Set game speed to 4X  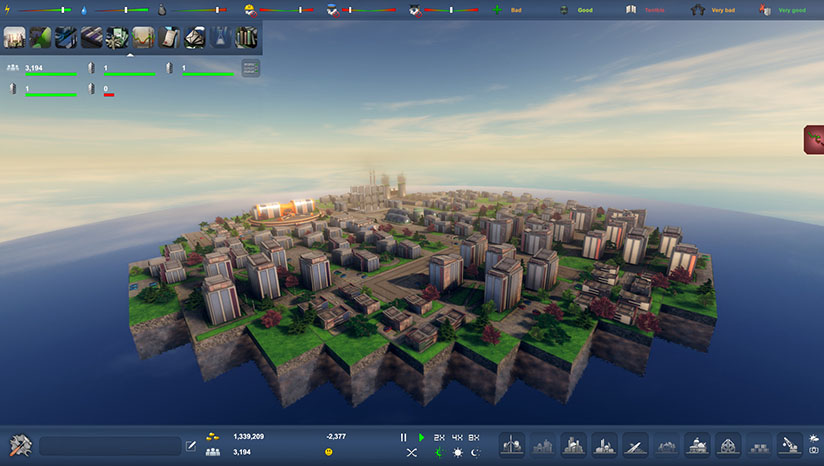pos(457,437)
